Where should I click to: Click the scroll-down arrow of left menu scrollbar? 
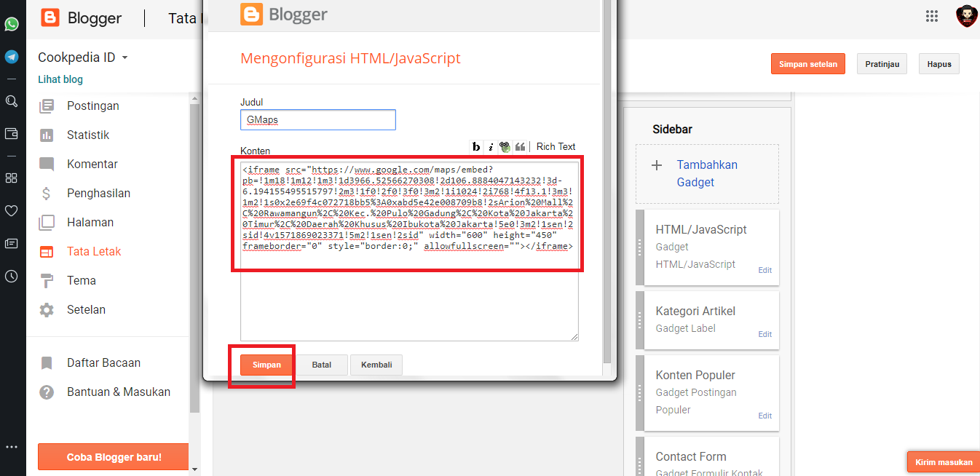click(194, 469)
